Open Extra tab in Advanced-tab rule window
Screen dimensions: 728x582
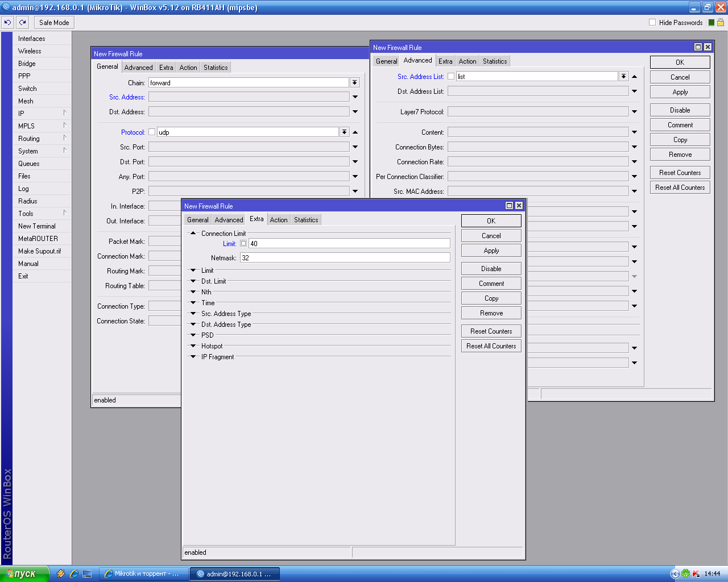(445, 61)
